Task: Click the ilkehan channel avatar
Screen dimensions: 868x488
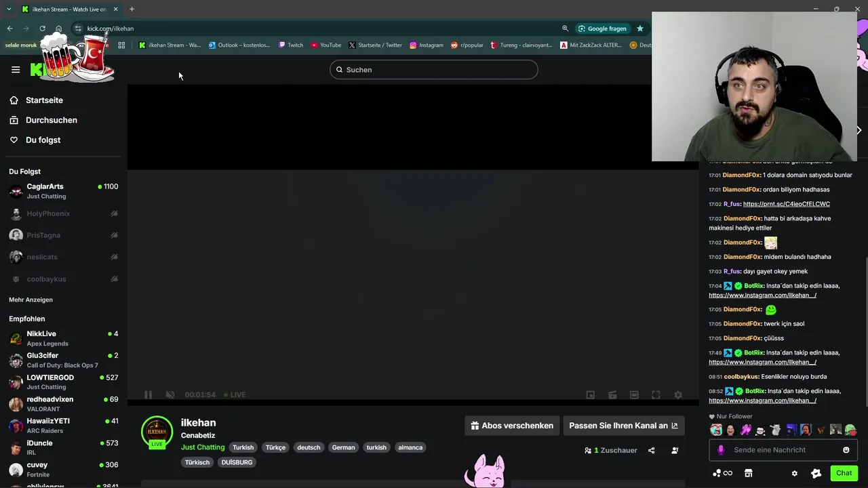Action: [157, 432]
